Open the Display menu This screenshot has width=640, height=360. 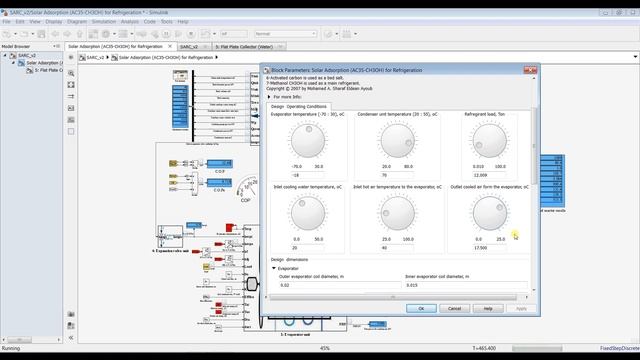click(53, 22)
